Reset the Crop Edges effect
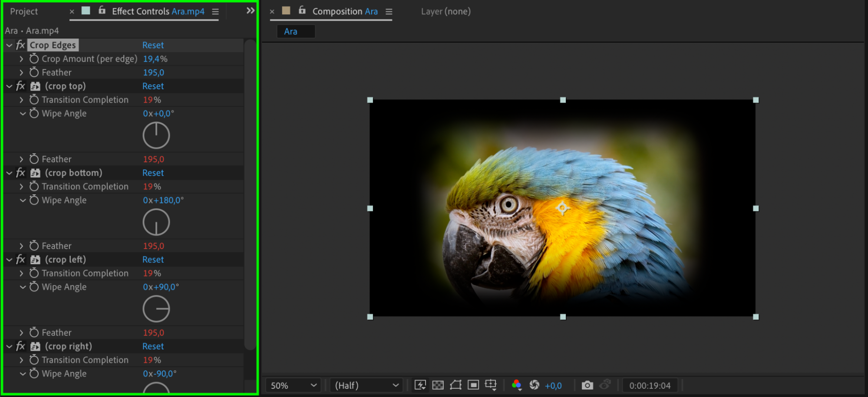The width and height of the screenshot is (868, 397). point(153,45)
